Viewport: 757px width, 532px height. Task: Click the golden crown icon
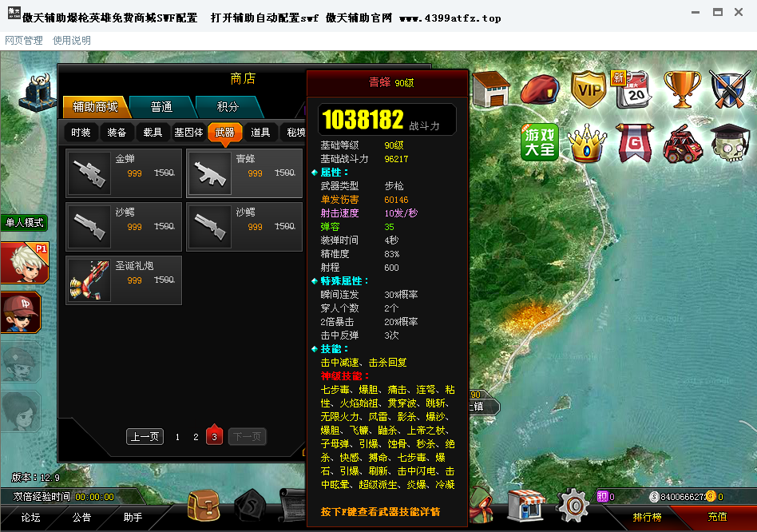pos(587,143)
